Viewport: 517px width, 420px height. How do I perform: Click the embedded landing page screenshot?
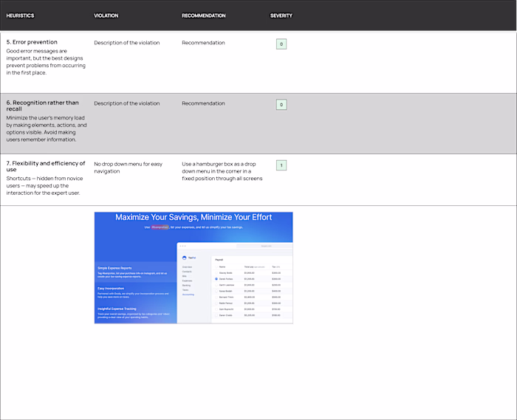pyautogui.click(x=194, y=268)
